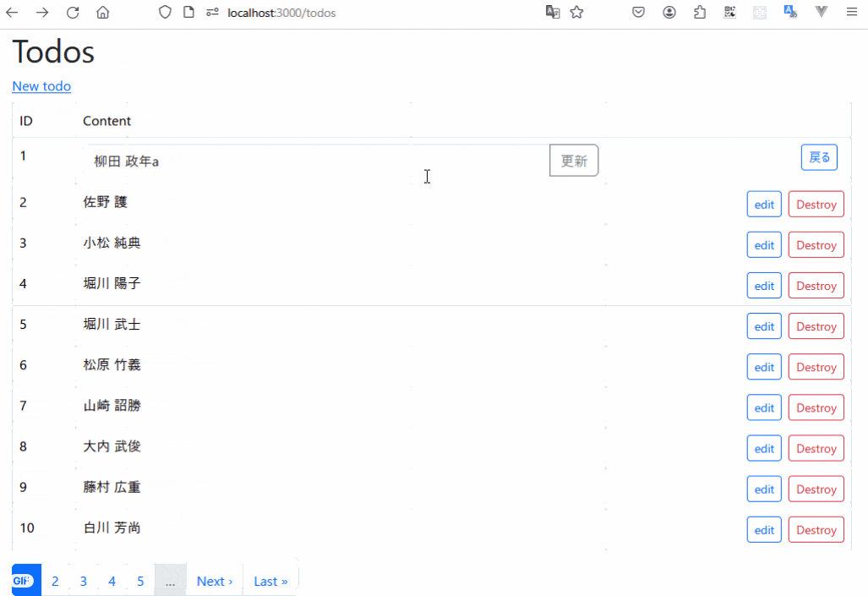Select text 大内 武俊 in row 8
The image size is (868, 596).
click(x=112, y=446)
